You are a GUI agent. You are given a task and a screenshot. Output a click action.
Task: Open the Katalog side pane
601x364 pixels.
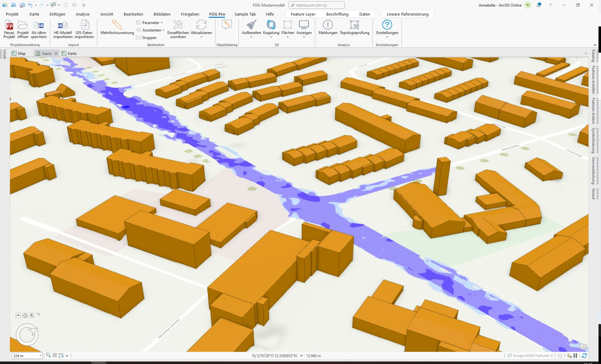pyautogui.click(x=593, y=55)
